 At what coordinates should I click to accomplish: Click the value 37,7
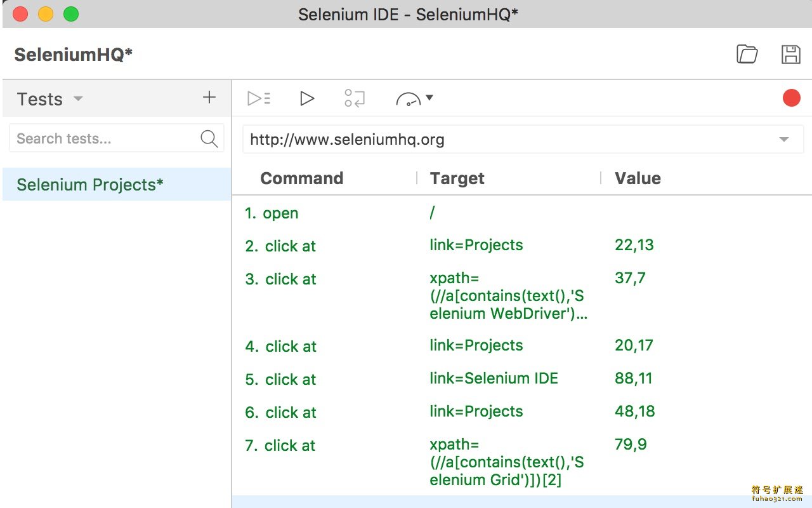[630, 278]
